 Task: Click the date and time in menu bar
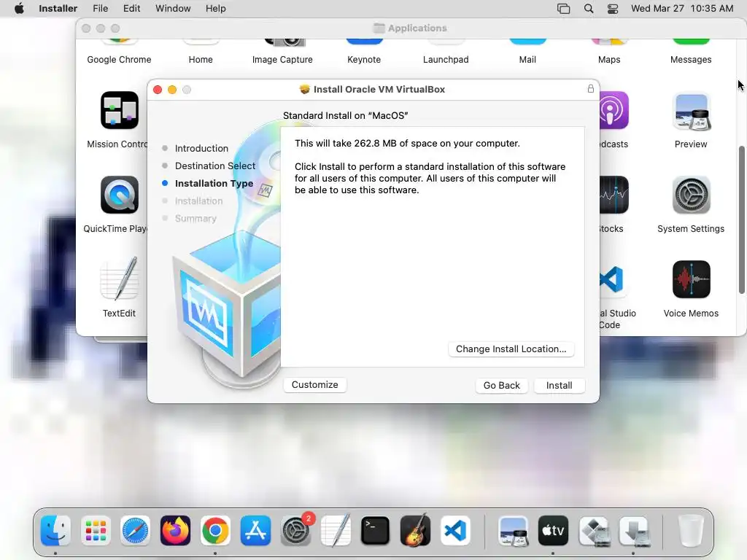click(682, 8)
